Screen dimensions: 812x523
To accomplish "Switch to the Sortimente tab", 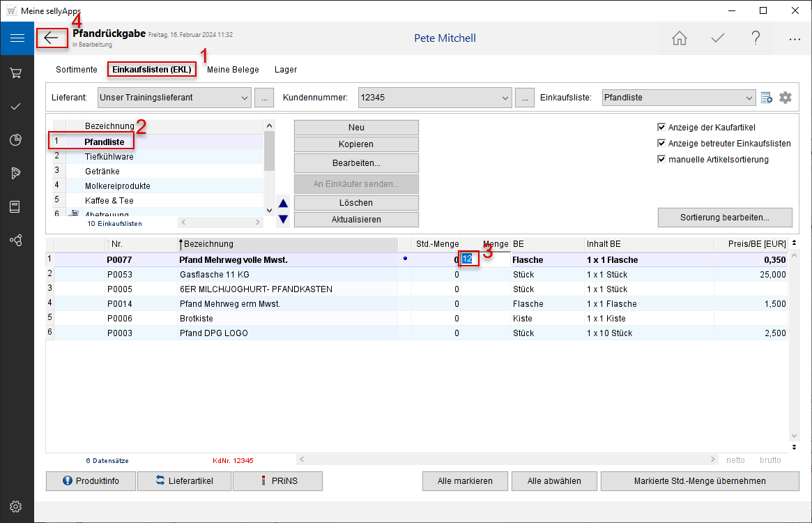I will (x=77, y=70).
